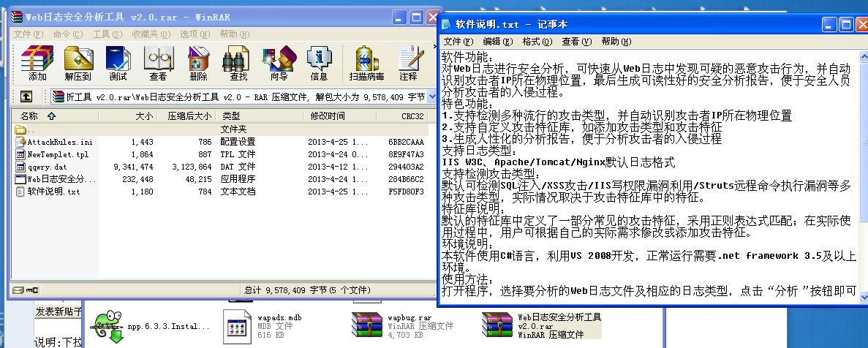Expand the archive path dropdown

pyautogui.click(x=431, y=97)
